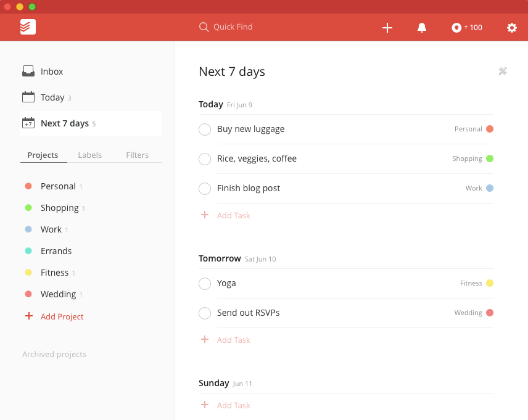Complete the 'Yoga' task
The image size is (528, 420).
tap(205, 284)
